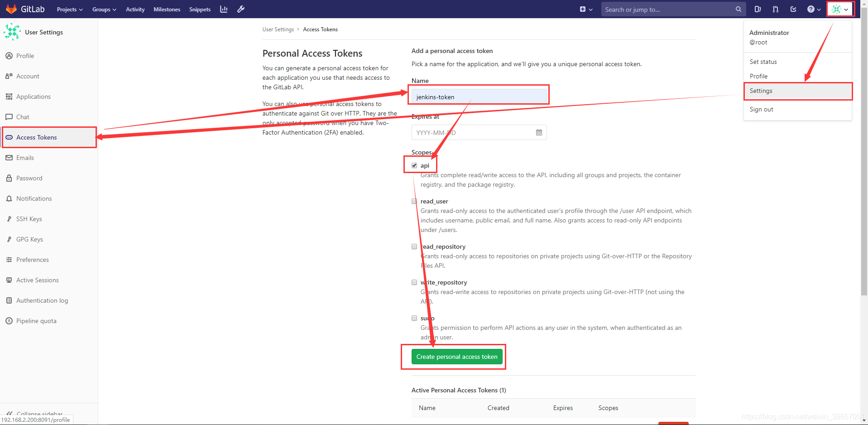Open the Activity menu item
The height and width of the screenshot is (425, 868).
[x=135, y=9]
